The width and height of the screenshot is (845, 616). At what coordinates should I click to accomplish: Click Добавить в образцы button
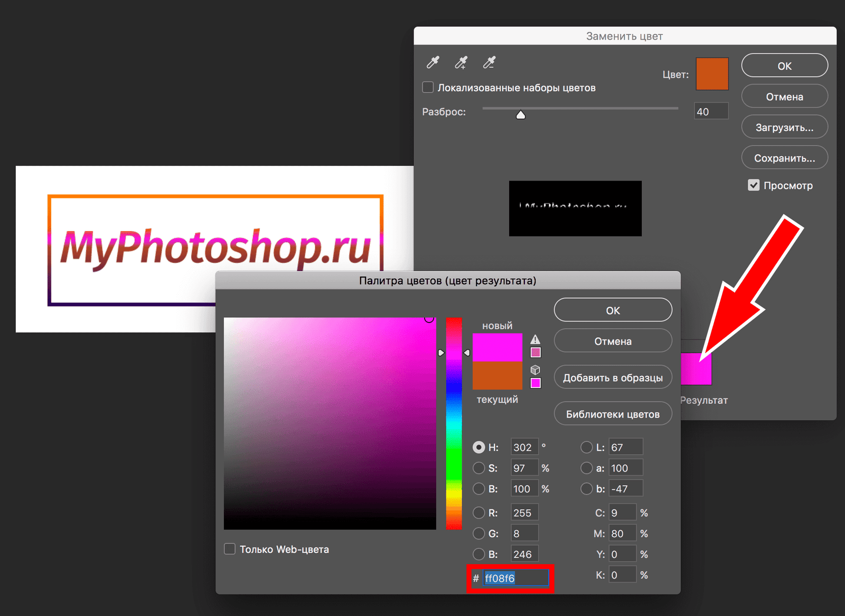pyautogui.click(x=613, y=378)
